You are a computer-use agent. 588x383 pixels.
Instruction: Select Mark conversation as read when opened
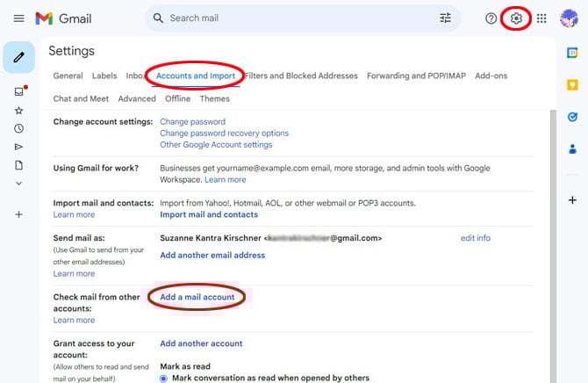163,378
